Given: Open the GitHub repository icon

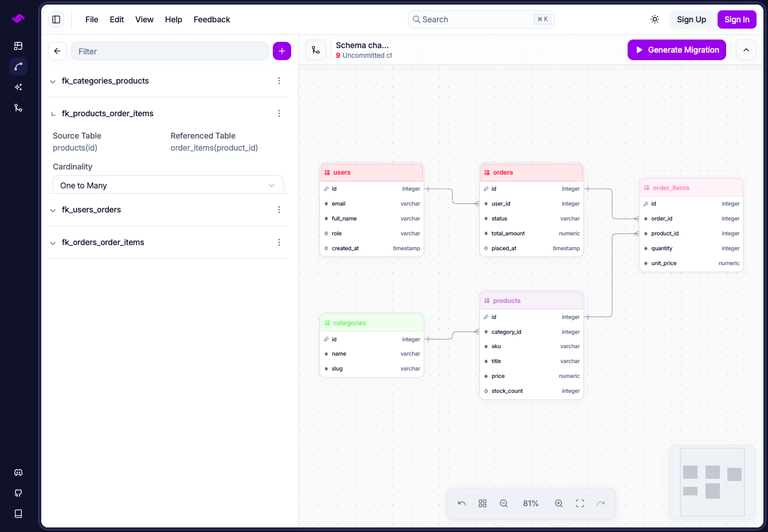Looking at the screenshot, I should click(x=18, y=493).
